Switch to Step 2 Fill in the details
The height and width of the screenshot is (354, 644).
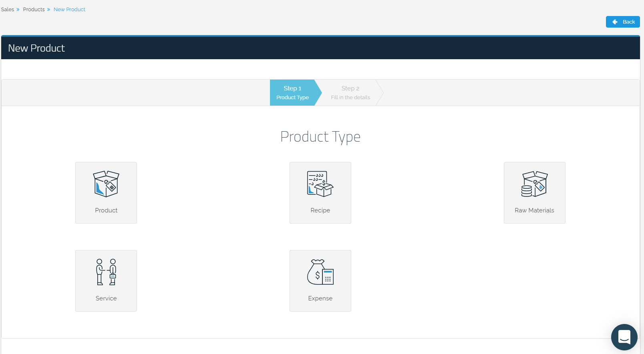[x=350, y=93]
